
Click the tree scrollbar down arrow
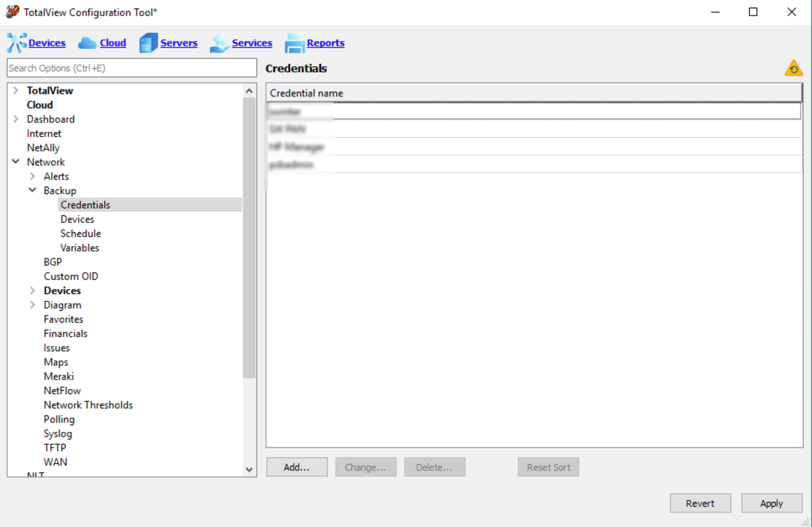(x=249, y=469)
